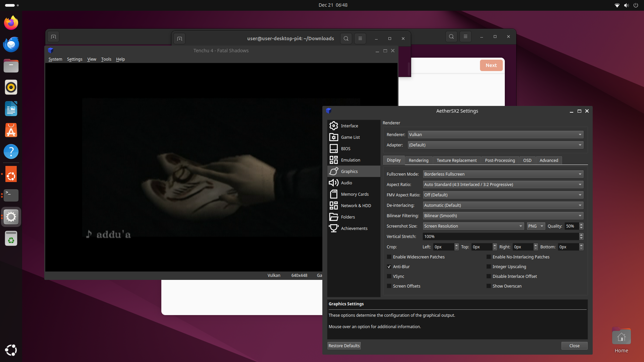Open Audio settings speaker icon
The width and height of the screenshot is (644, 362).
click(333, 183)
